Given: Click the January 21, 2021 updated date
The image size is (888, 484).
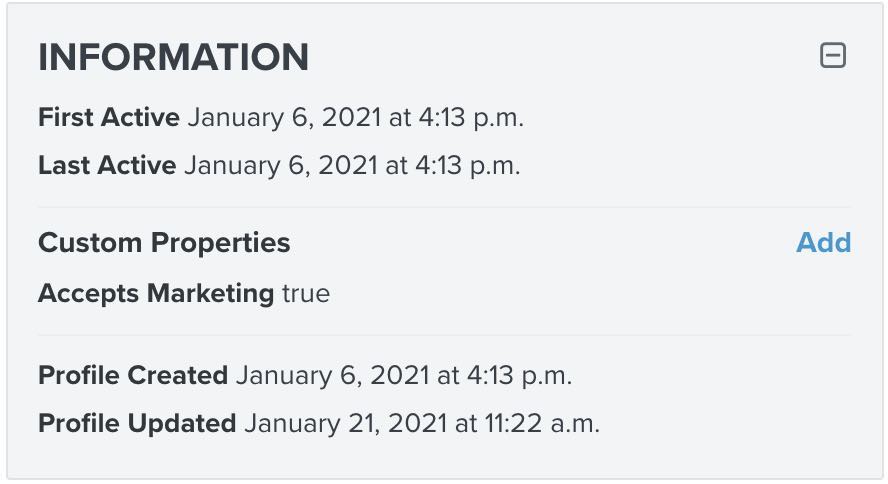Looking at the screenshot, I should click(x=345, y=423).
